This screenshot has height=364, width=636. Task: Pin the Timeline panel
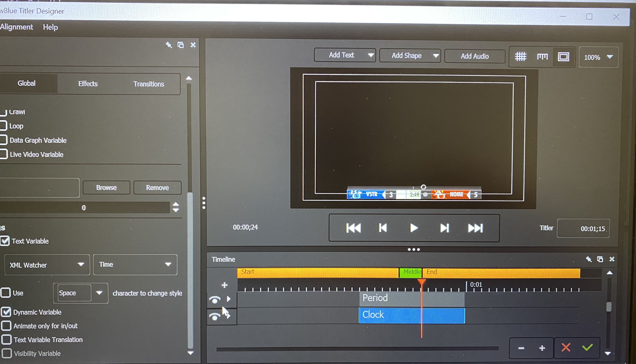coord(589,259)
